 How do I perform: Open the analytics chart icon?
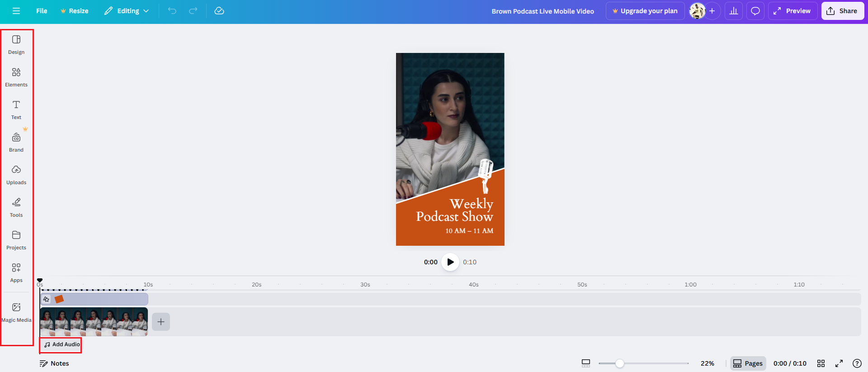click(734, 11)
